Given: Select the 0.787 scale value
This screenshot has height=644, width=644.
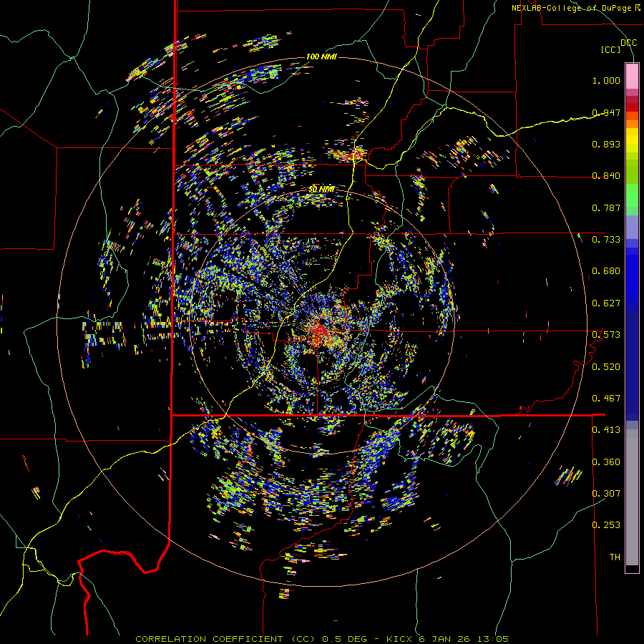Looking at the screenshot, I should pos(606,208).
